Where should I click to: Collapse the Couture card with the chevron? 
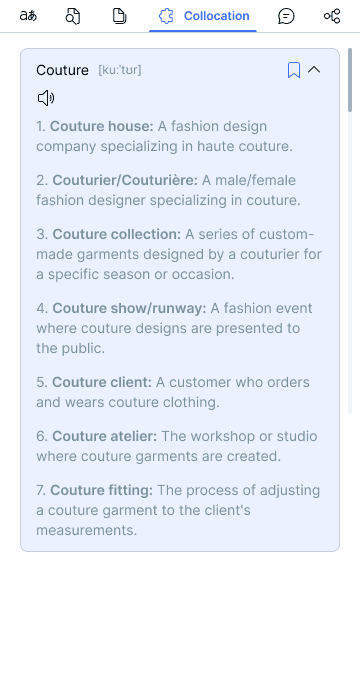pos(314,69)
